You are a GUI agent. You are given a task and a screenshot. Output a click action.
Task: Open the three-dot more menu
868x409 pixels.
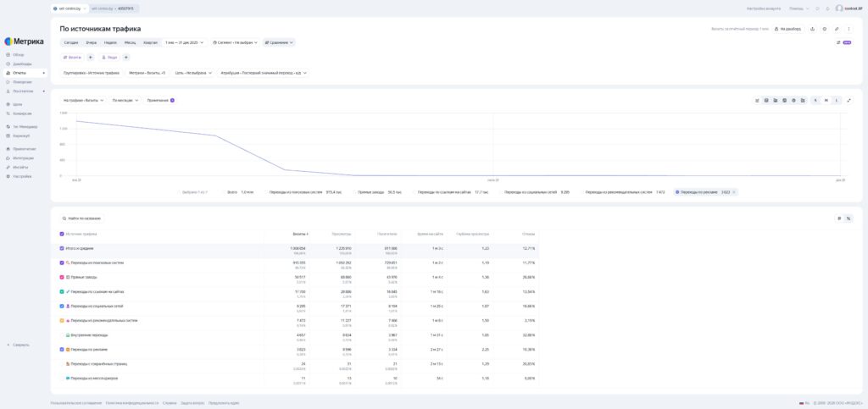(x=849, y=29)
